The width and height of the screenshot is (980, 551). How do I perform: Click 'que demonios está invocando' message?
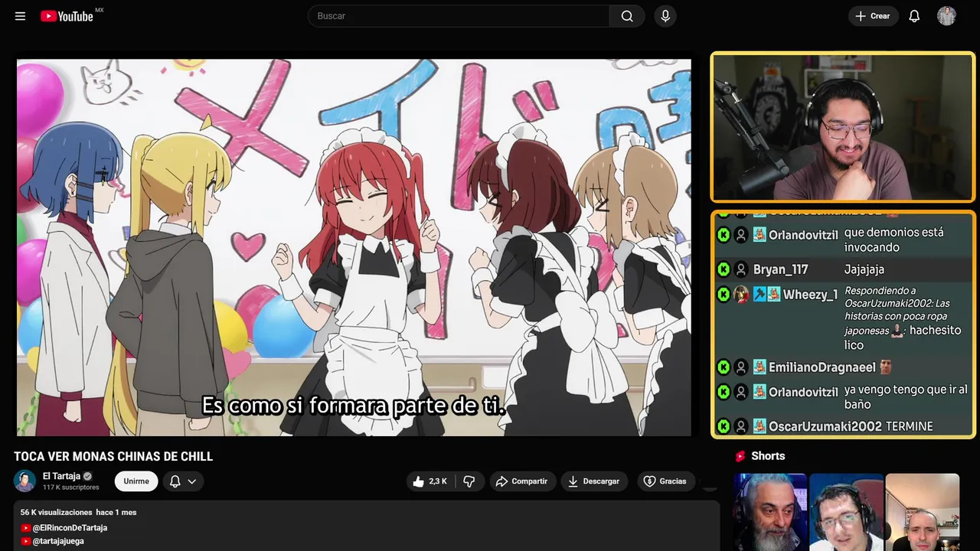pyautogui.click(x=894, y=240)
